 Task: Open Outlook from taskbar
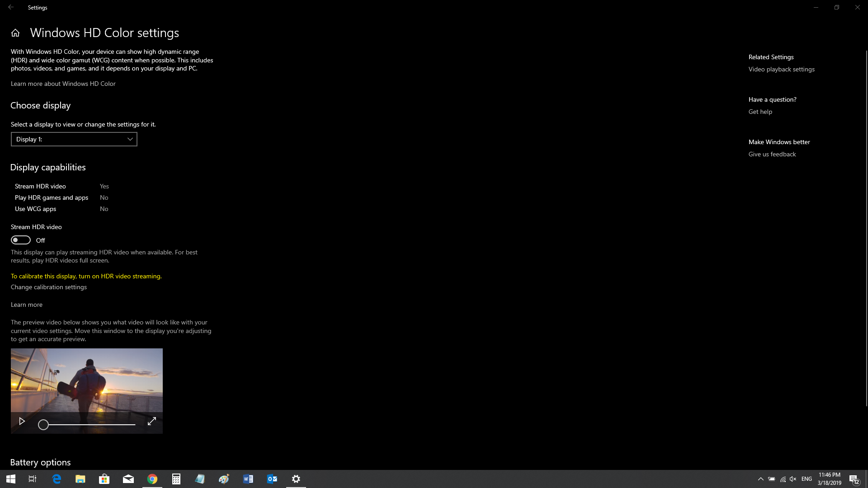(272, 479)
